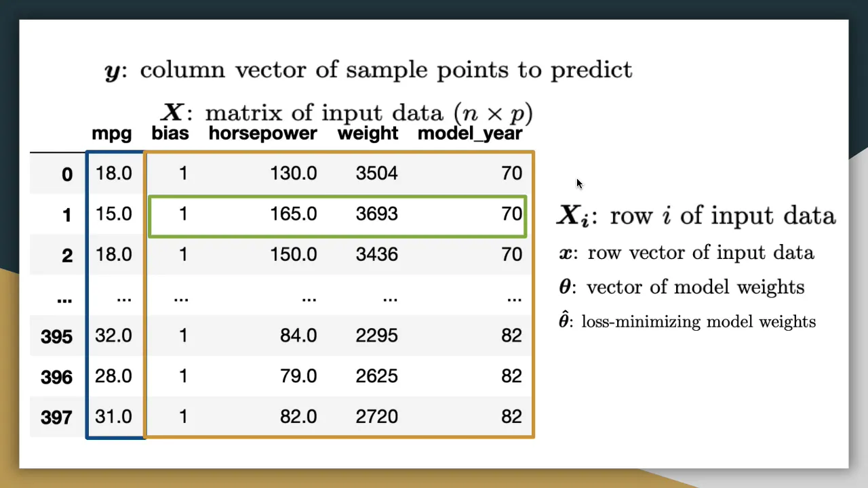This screenshot has height=488, width=868.
Task: Click weight value 2720 in last row
Action: tap(376, 417)
